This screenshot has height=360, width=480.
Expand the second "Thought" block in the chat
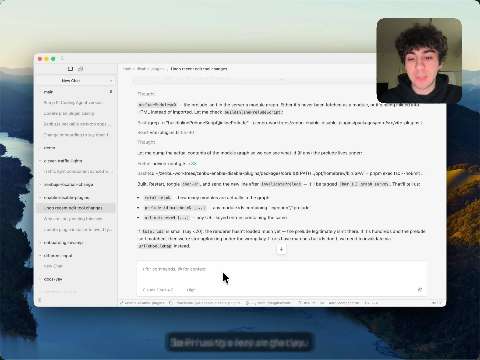pyautogui.click(x=147, y=142)
